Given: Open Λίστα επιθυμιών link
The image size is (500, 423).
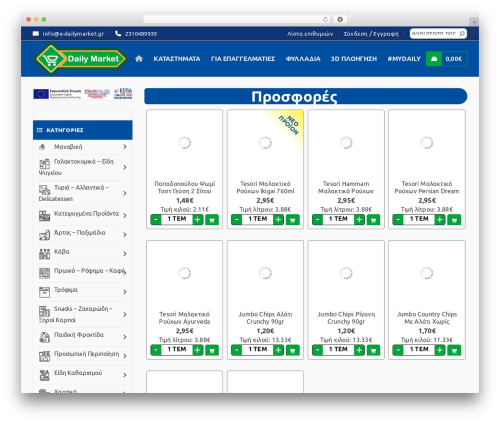Looking at the screenshot, I should [x=310, y=34].
